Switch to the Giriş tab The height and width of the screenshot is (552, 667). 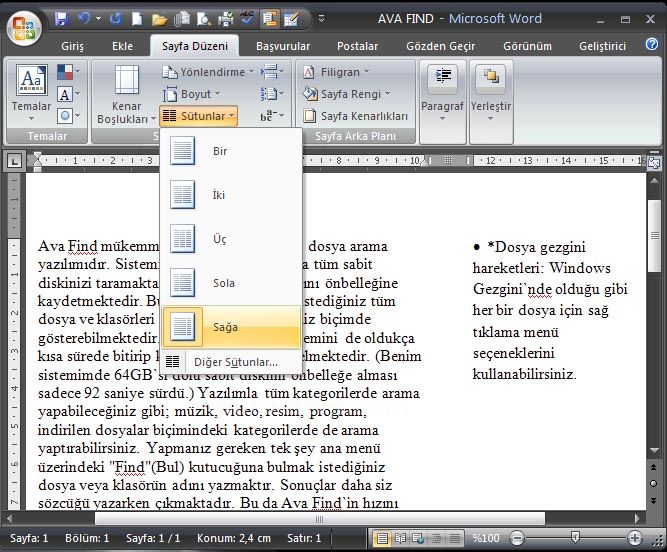point(72,46)
